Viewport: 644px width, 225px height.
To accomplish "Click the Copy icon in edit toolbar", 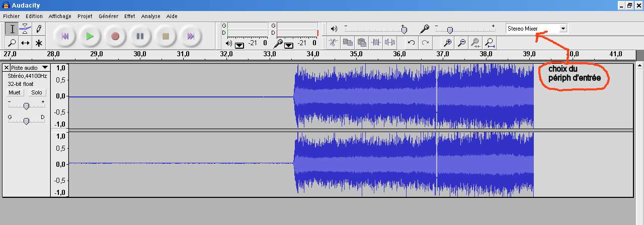I will (348, 43).
